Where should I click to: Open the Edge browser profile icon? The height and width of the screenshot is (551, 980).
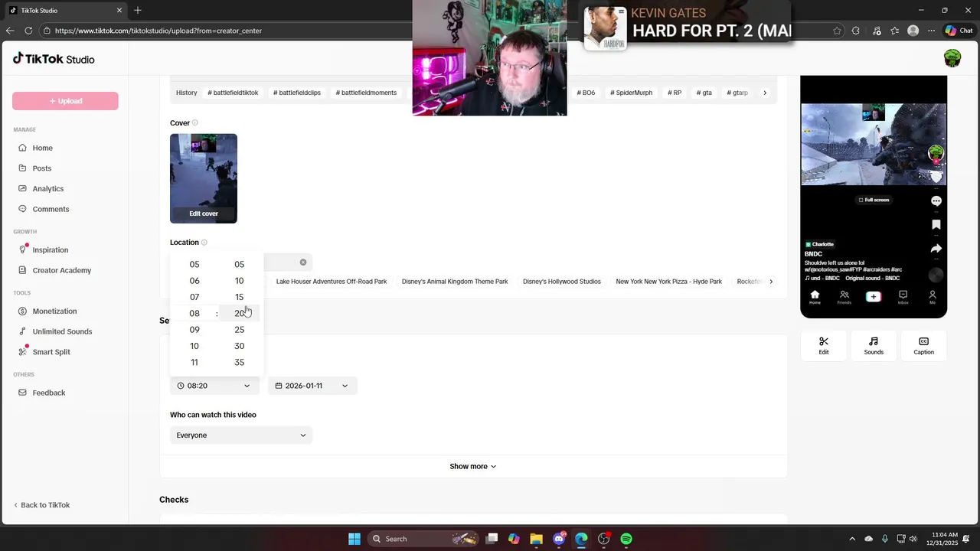pyautogui.click(x=913, y=31)
